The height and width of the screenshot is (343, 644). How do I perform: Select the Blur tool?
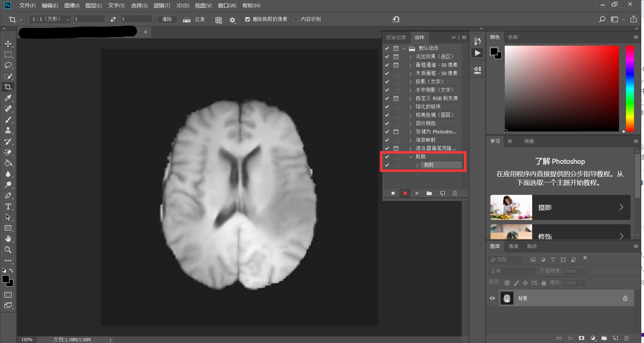(8, 174)
